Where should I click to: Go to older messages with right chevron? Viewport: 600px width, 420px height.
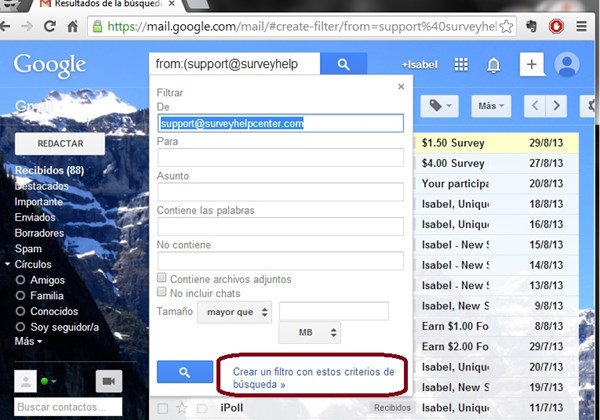click(556, 106)
